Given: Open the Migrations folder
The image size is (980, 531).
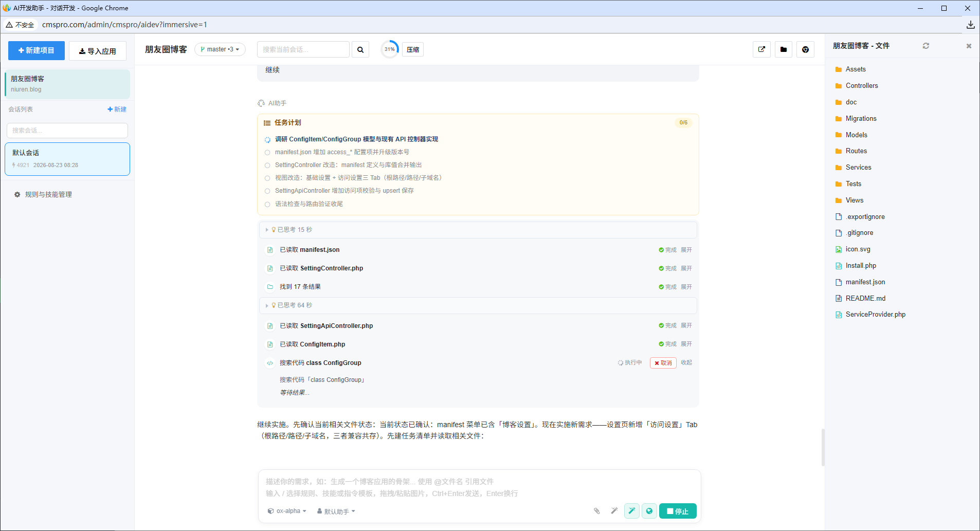Looking at the screenshot, I should tap(861, 119).
